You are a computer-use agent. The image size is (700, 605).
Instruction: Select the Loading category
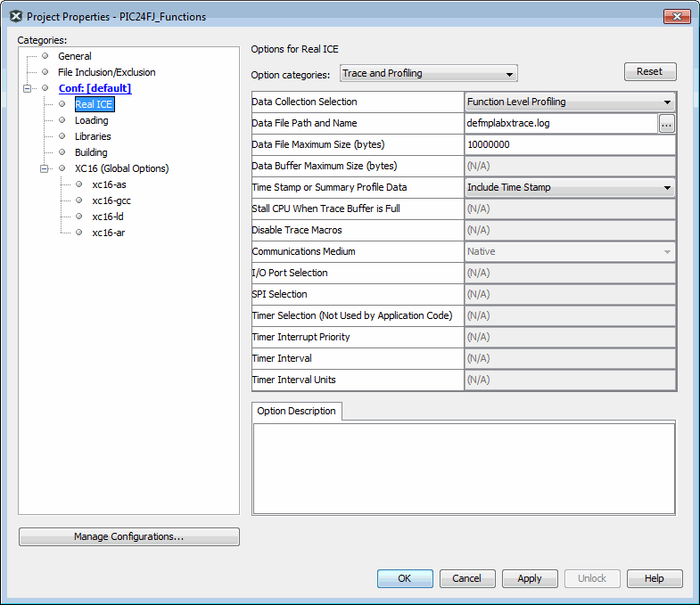click(x=91, y=120)
